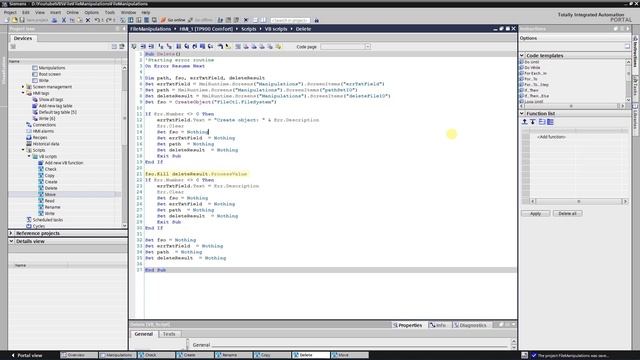Click the Delete all button

567,213
